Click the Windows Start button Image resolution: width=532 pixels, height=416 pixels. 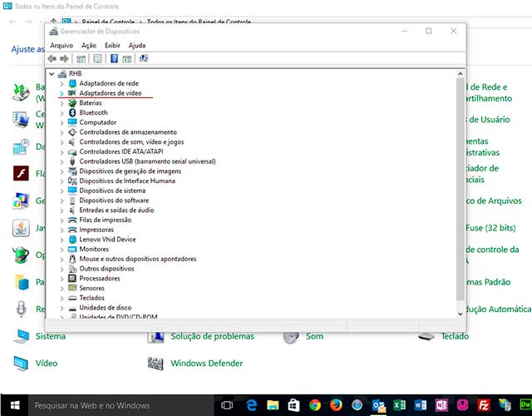[12, 405]
